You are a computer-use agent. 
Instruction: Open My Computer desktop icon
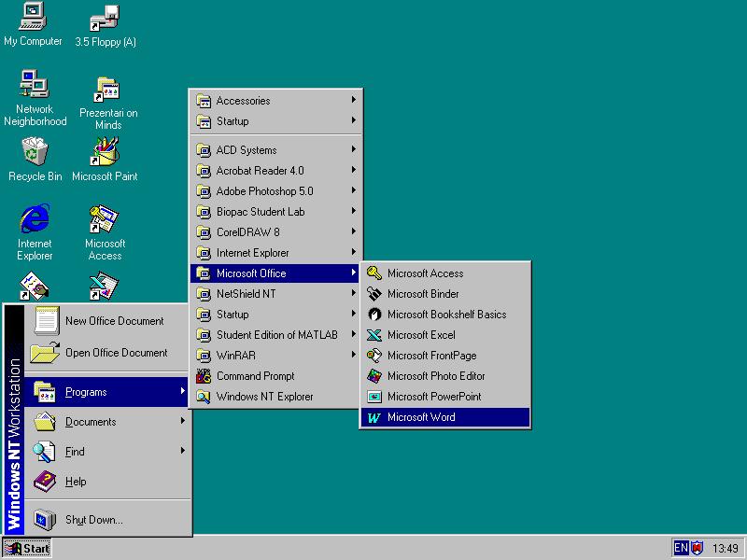(33, 24)
